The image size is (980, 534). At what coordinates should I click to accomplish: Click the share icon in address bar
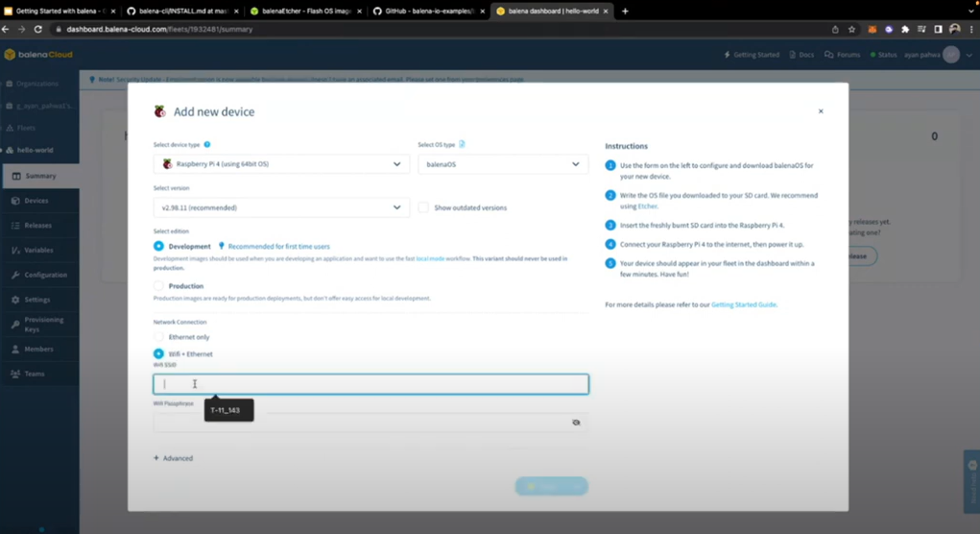(835, 30)
